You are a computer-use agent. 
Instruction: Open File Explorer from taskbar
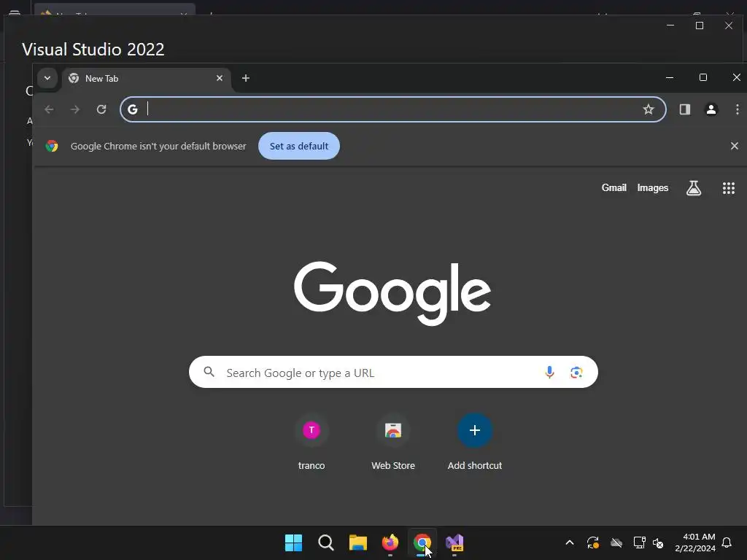point(357,542)
